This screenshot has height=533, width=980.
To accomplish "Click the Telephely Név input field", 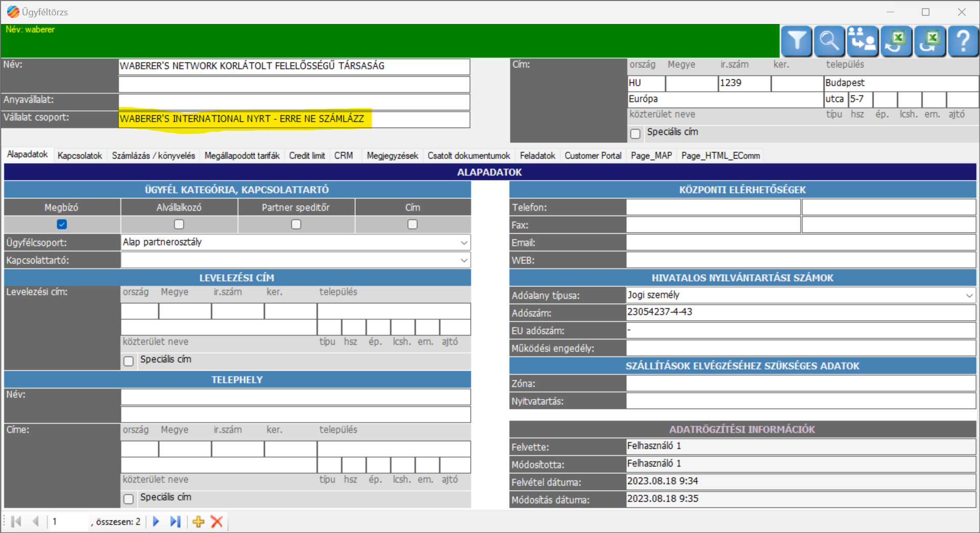I will pyautogui.click(x=296, y=397).
